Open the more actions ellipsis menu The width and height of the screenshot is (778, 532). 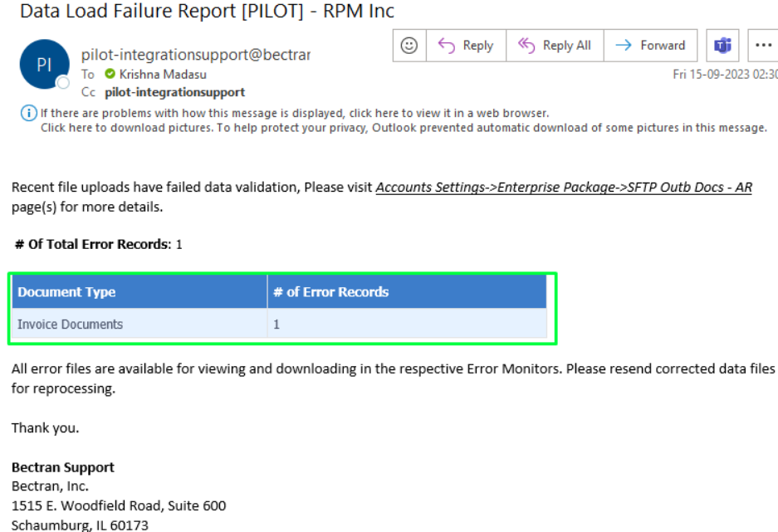763,46
